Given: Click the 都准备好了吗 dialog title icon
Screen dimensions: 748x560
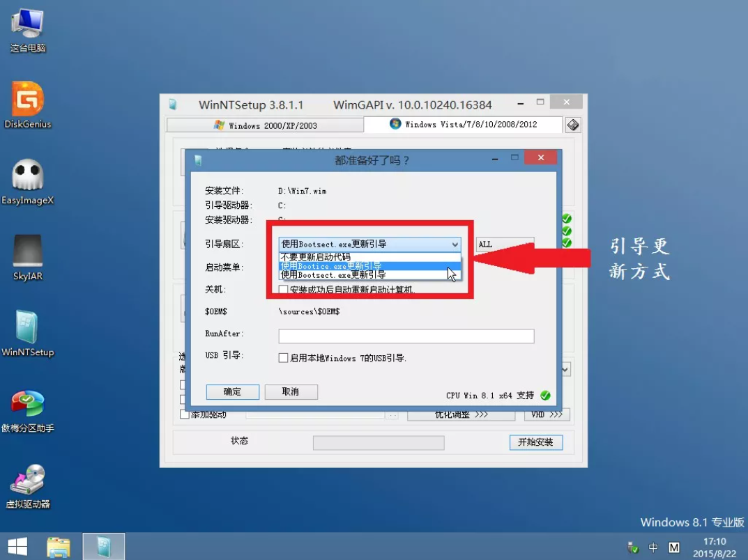Looking at the screenshot, I should click(x=198, y=161).
